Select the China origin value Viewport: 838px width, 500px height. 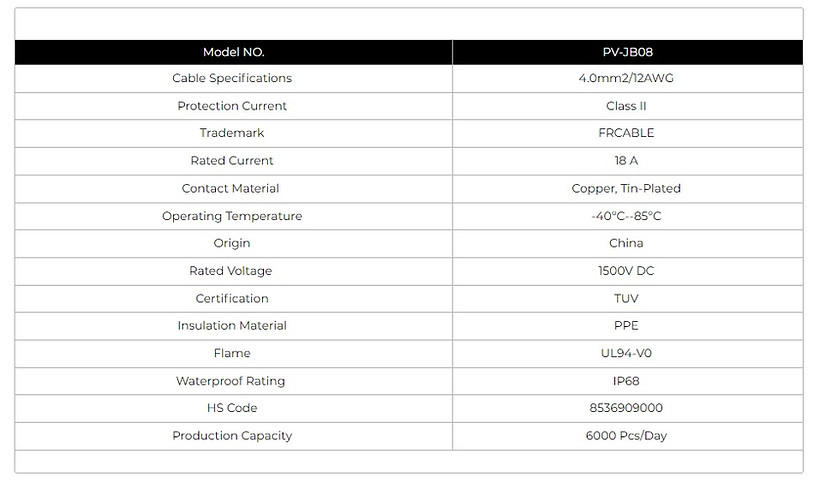point(626,243)
